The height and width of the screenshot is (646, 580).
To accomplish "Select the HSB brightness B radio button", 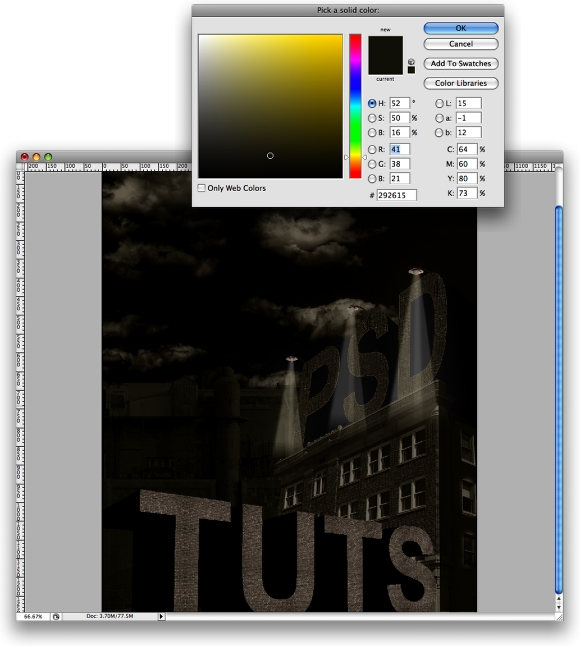I will click(372, 133).
